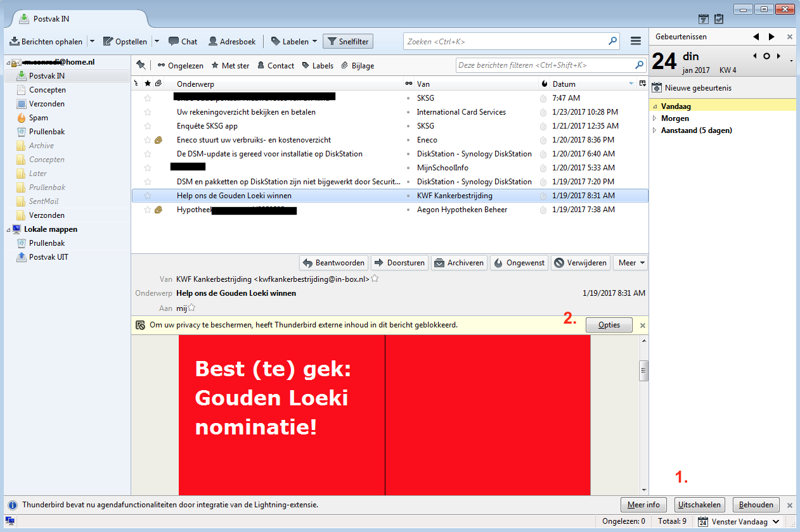Click the Uitschakelen button
The height and width of the screenshot is (532, 800).
(x=699, y=505)
